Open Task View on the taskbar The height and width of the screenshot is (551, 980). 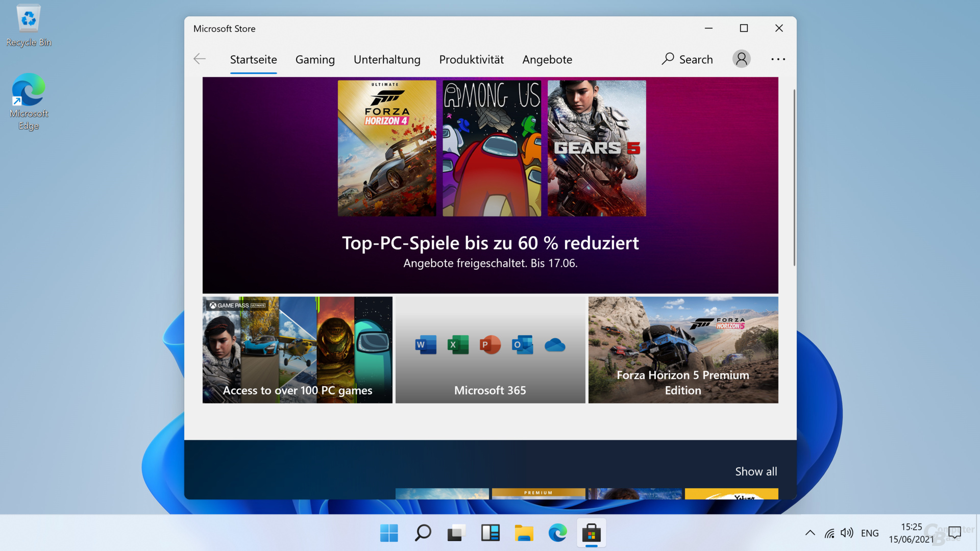coord(456,533)
